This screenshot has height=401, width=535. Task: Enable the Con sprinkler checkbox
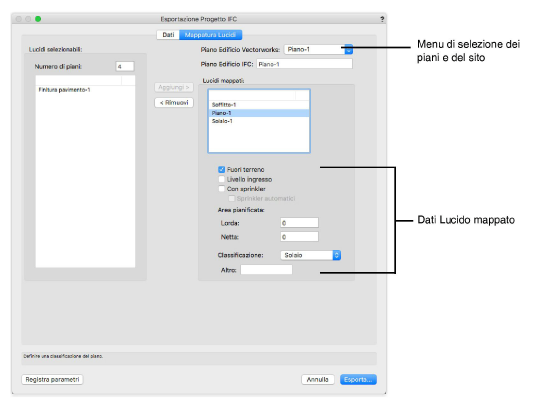click(x=221, y=189)
